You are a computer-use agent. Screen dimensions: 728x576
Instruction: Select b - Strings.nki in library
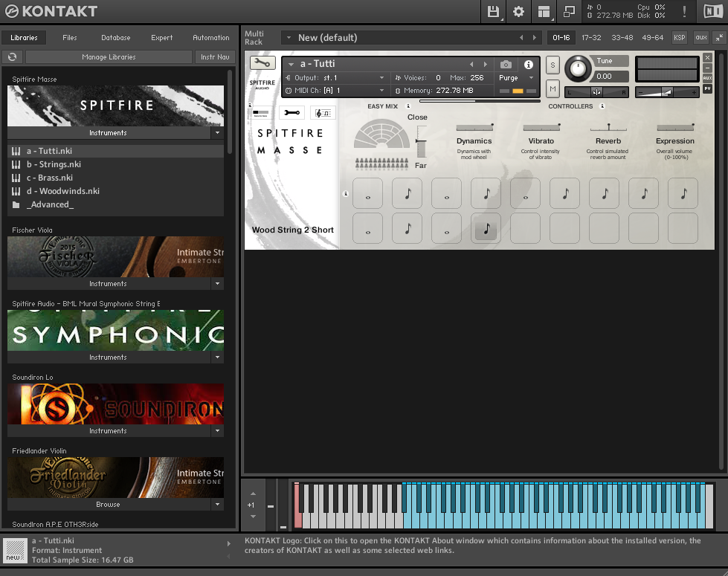point(115,164)
